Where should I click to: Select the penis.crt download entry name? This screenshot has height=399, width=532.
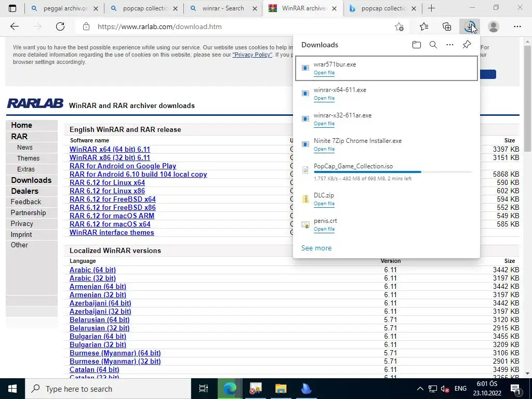click(x=325, y=220)
